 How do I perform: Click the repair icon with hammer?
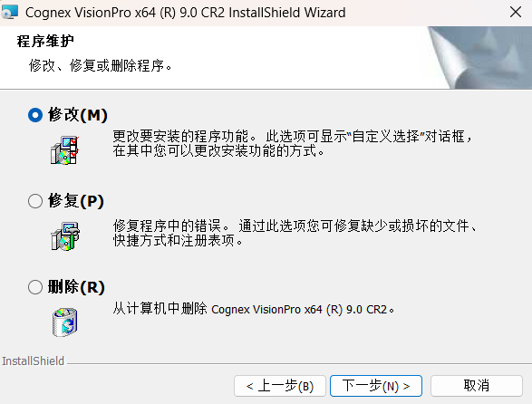tap(65, 236)
